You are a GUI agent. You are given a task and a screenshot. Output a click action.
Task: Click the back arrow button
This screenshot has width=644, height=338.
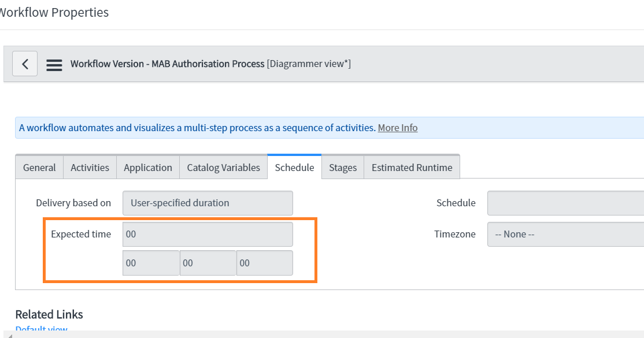[x=25, y=64]
